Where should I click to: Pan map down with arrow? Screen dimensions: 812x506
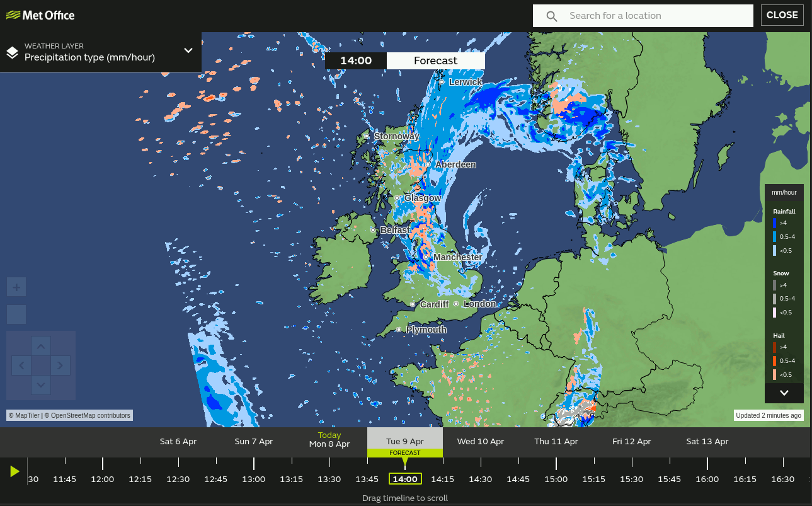pyautogui.click(x=41, y=384)
